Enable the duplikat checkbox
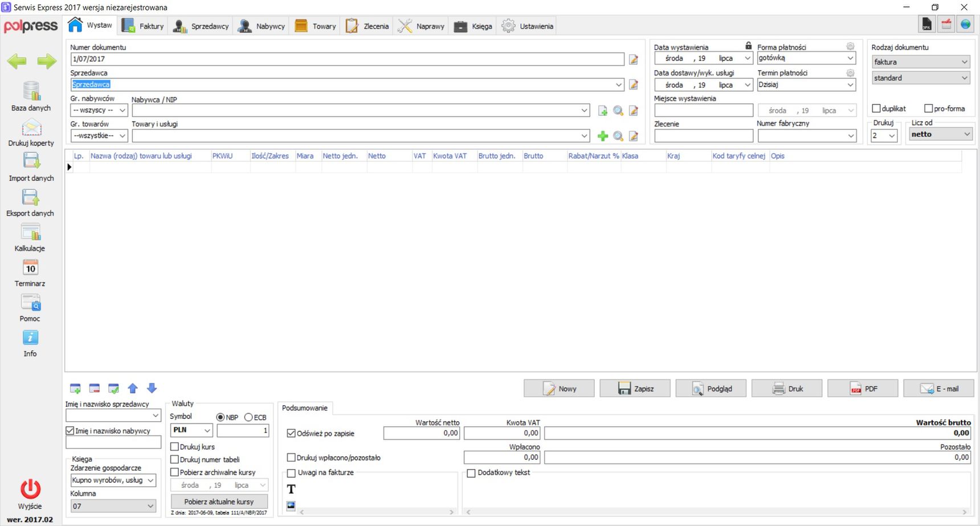 (876, 108)
